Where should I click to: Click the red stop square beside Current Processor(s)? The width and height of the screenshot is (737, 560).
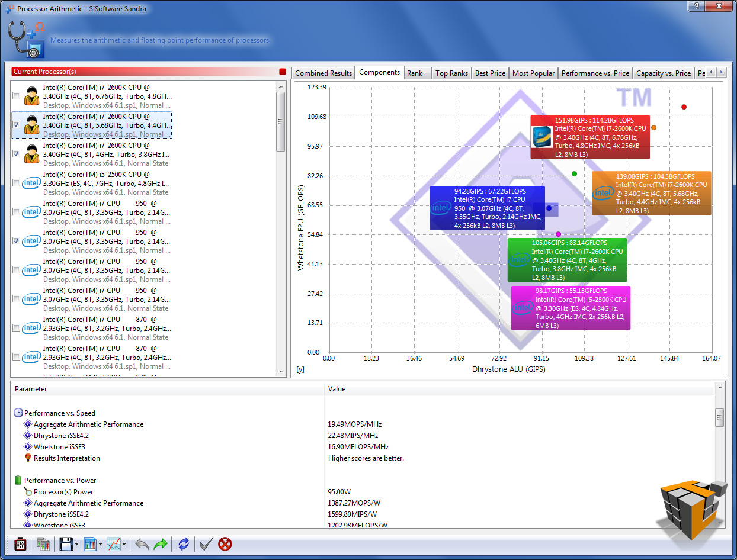[283, 72]
